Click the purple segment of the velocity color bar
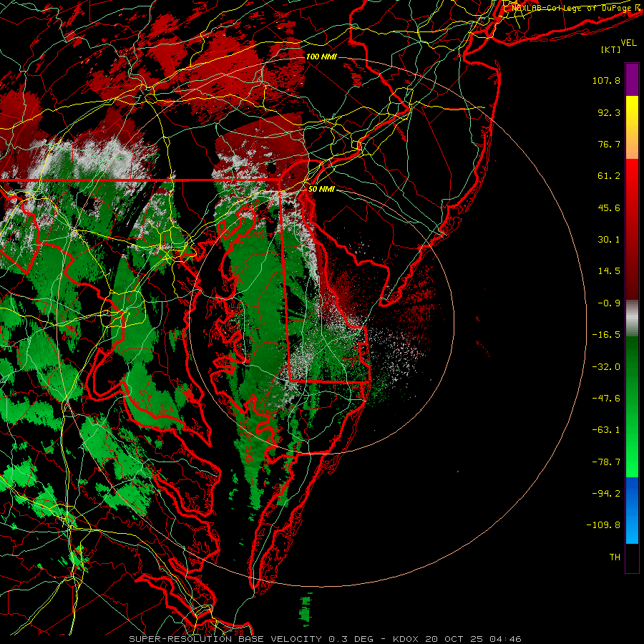644x644 pixels. [632, 79]
